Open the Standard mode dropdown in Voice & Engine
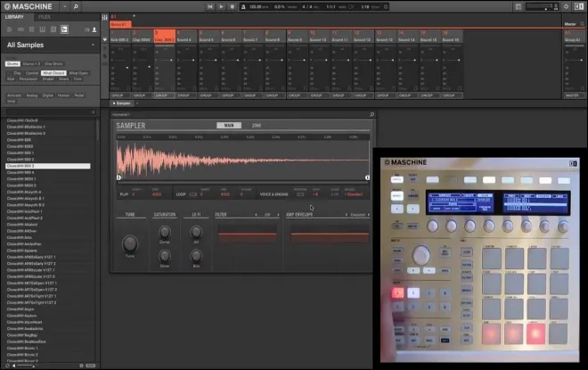This screenshot has width=588, height=370. pos(354,194)
